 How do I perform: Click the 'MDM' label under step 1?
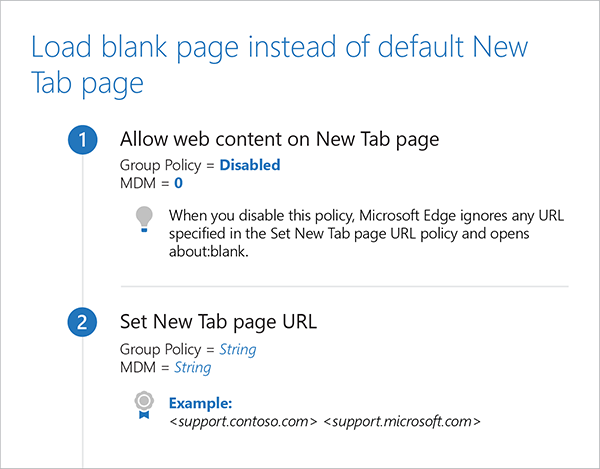(136, 183)
